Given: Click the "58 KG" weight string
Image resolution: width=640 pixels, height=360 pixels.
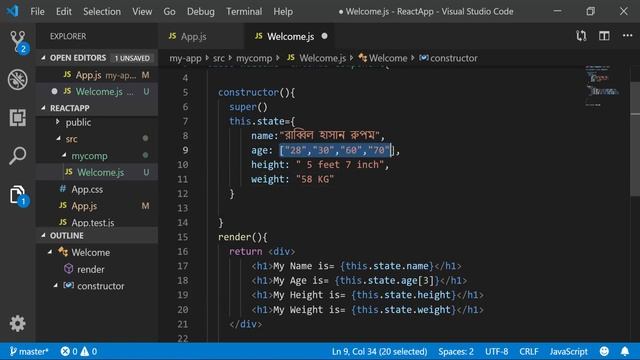Looking at the screenshot, I should (x=315, y=179).
